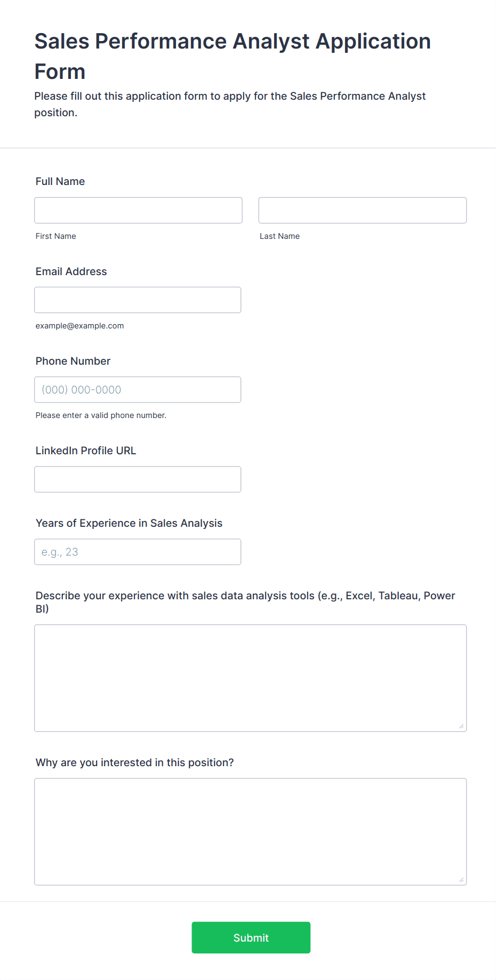This screenshot has width=496, height=980.
Task: Click the 'Why are you interested' label
Action: (135, 762)
